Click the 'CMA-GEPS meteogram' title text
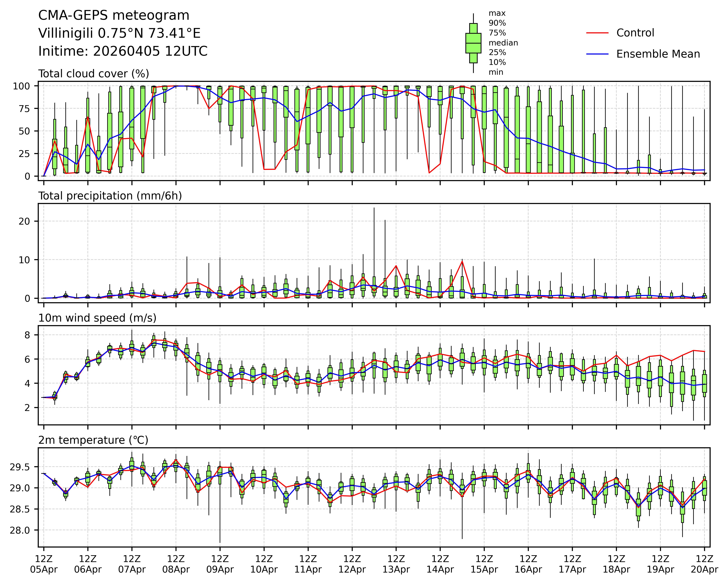This screenshot has height=584, width=728. [114, 16]
